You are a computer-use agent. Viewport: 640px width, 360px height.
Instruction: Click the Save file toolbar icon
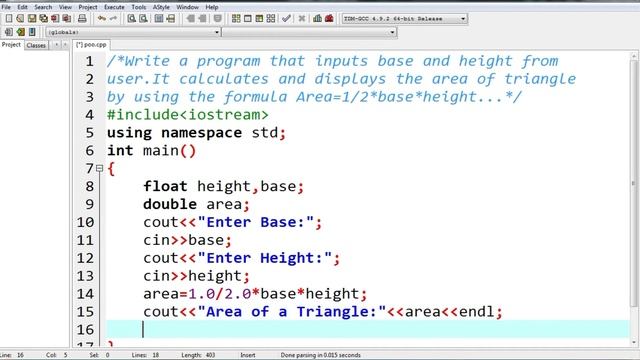[32, 18]
